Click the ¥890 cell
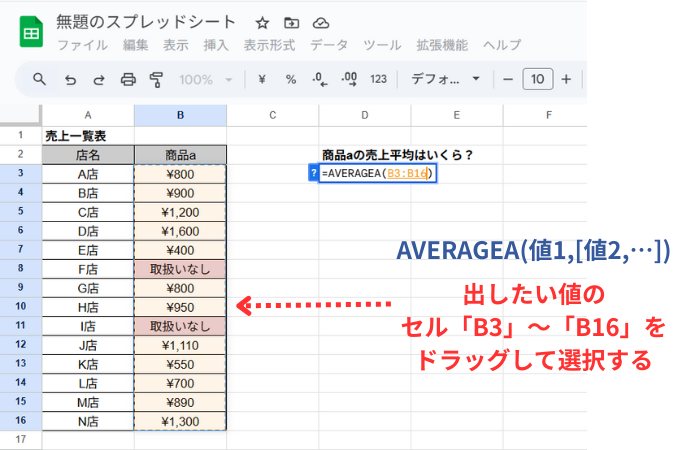Viewport: 684px width, 450px height. tap(180, 402)
